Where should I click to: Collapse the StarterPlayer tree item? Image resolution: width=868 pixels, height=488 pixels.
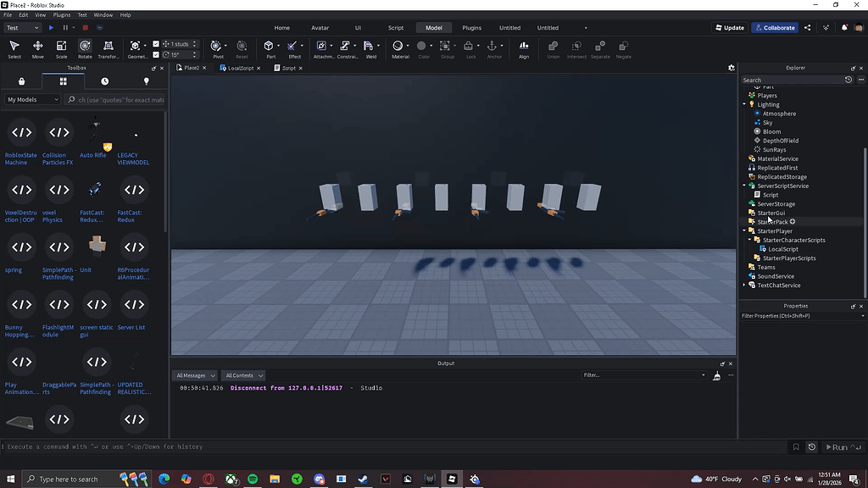[743, 230]
